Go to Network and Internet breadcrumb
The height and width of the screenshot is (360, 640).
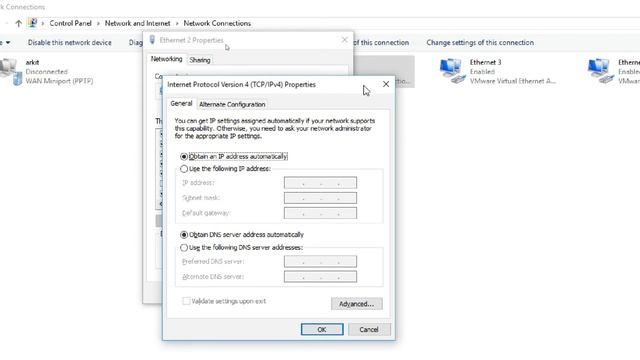(138, 23)
